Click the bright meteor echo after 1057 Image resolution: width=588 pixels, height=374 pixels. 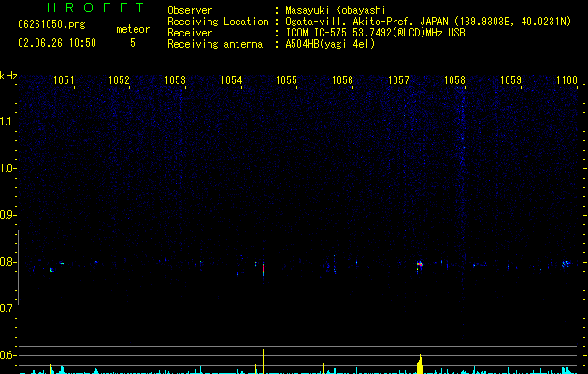pyautogui.click(x=420, y=265)
